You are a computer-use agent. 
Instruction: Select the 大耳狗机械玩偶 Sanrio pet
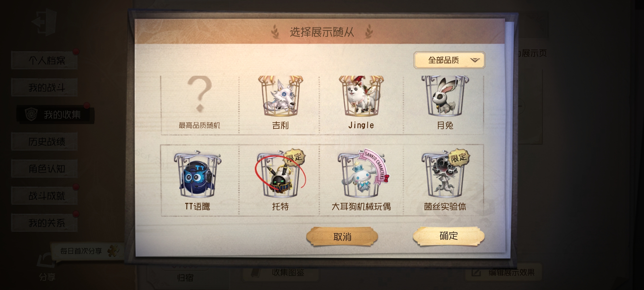point(361,175)
